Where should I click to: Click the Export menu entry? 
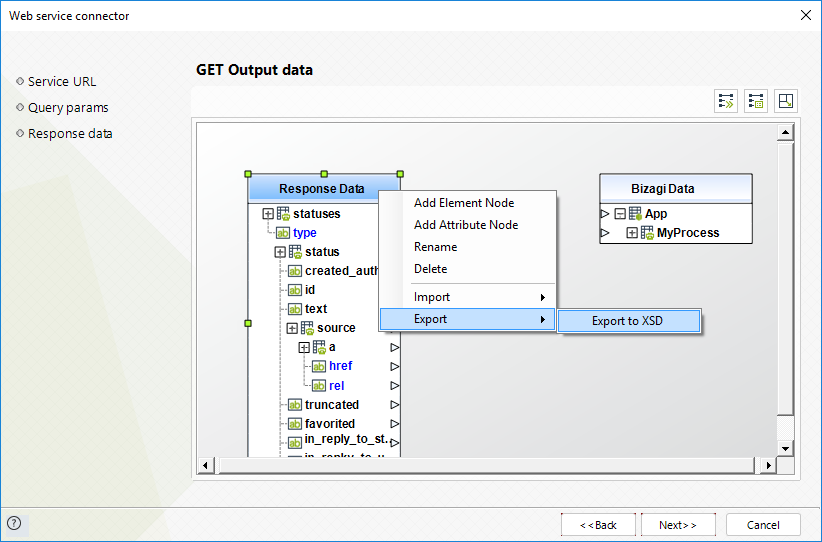(467, 319)
